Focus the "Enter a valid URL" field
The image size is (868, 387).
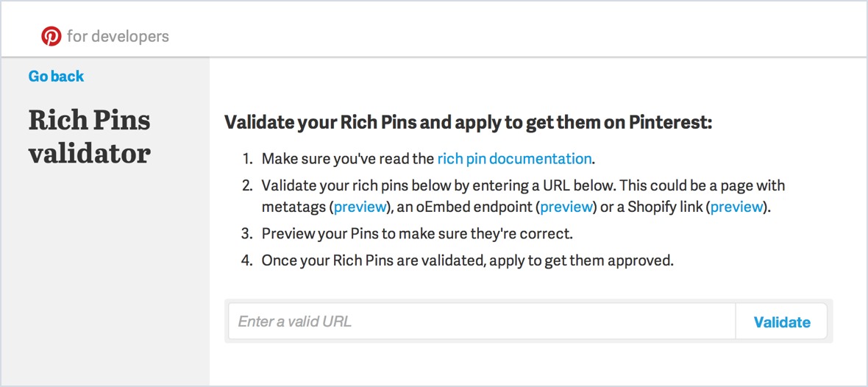point(482,322)
